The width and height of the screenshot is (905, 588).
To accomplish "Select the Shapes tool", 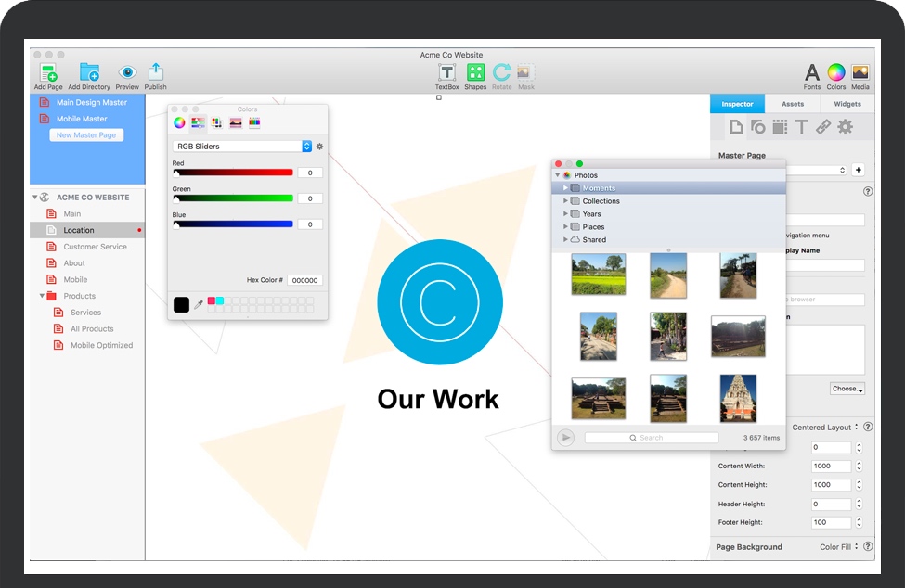I will click(475, 73).
